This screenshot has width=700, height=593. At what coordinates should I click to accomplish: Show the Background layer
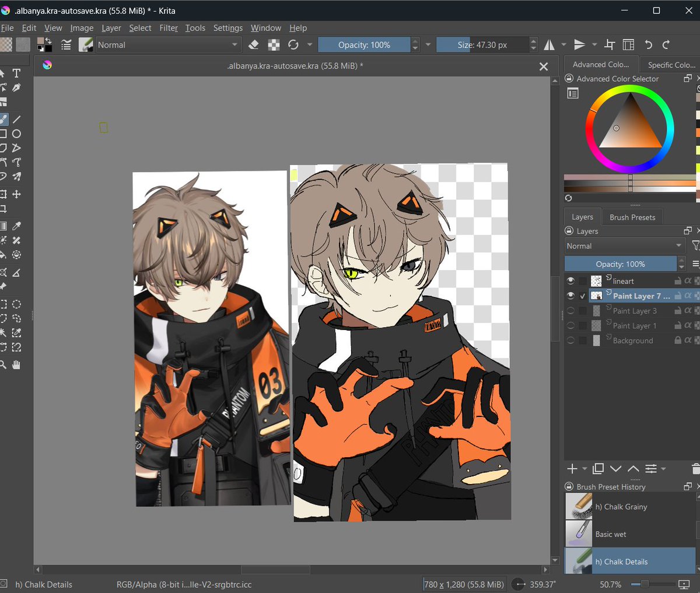570,341
